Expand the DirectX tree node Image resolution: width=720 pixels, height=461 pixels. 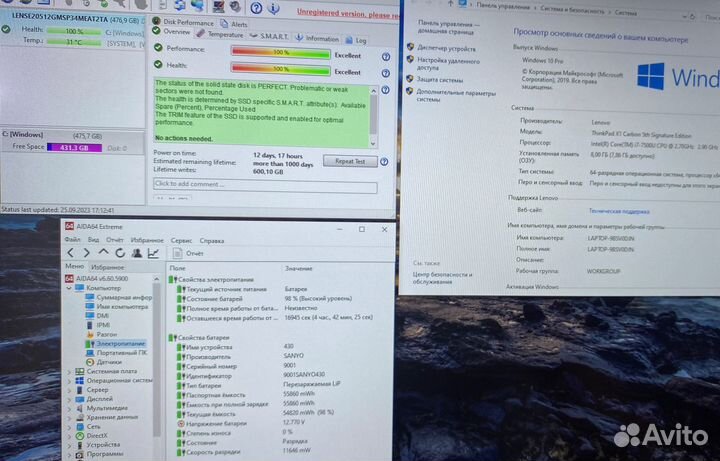click(x=69, y=436)
